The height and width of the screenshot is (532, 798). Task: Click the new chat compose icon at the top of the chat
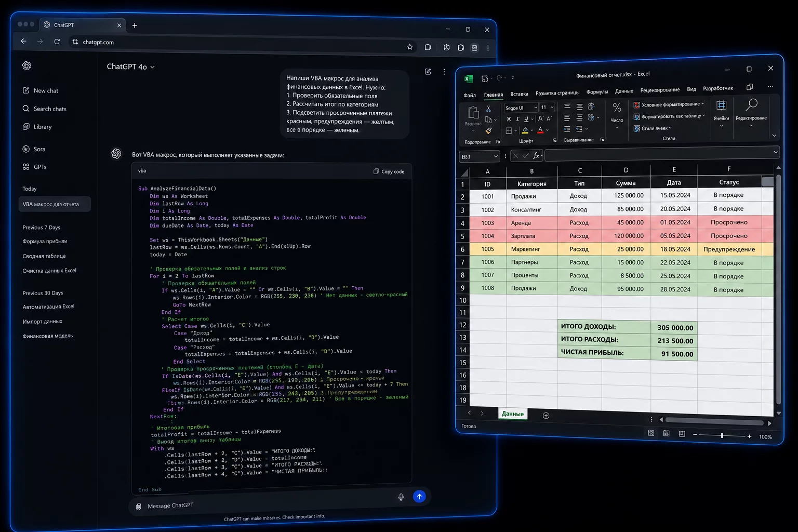428,72
